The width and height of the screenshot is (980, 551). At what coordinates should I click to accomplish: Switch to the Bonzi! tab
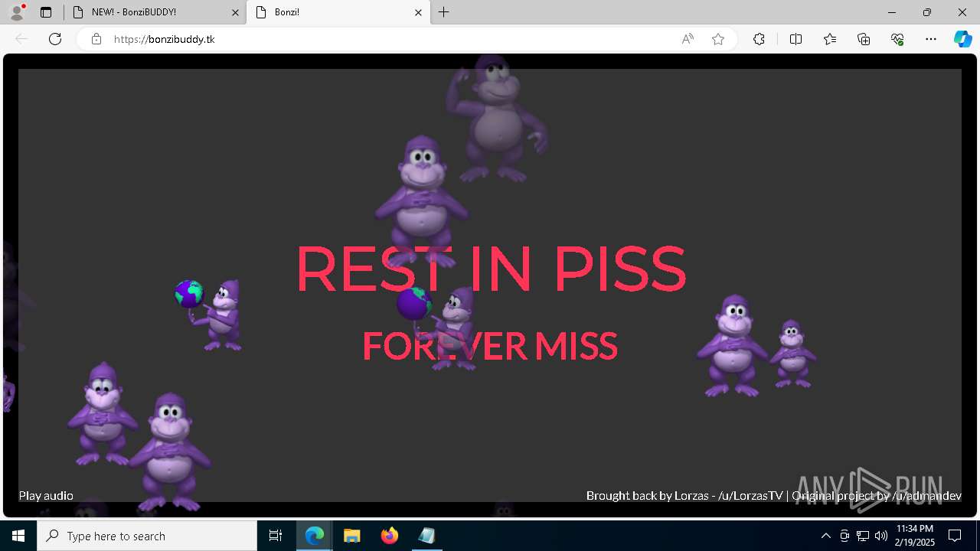click(337, 12)
